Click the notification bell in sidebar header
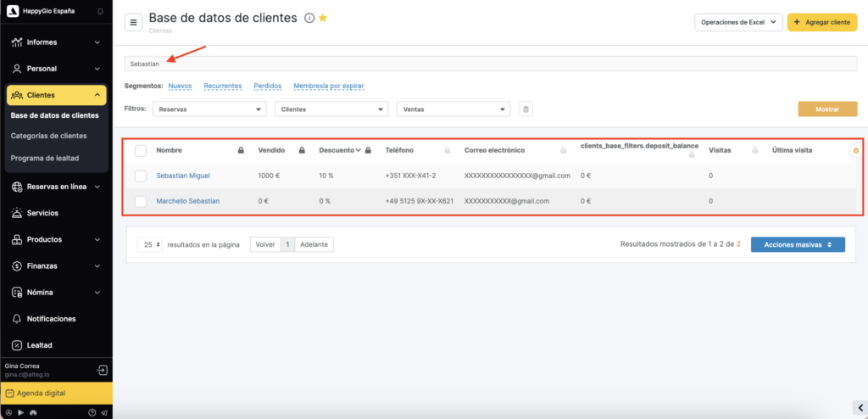This screenshot has height=419, width=868. pyautogui.click(x=101, y=12)
